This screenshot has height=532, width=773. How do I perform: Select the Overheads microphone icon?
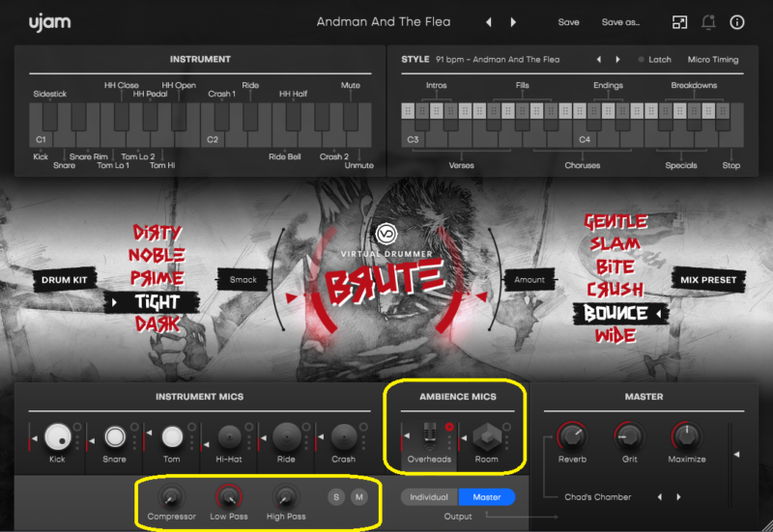pos(430,436)
